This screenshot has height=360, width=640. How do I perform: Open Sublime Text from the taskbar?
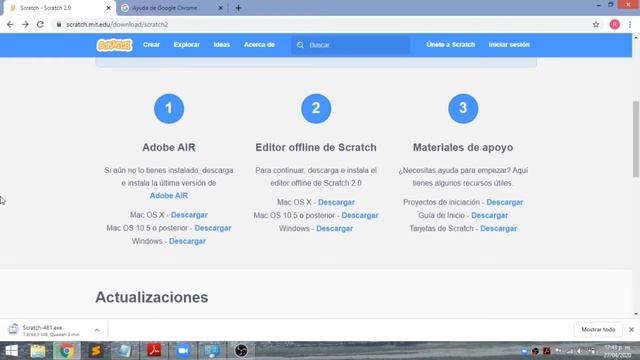(96, 351)
